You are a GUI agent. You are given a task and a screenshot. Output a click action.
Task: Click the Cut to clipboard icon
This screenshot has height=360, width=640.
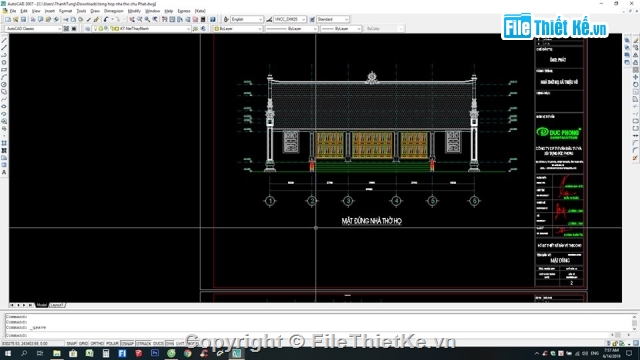click(65, 19)
